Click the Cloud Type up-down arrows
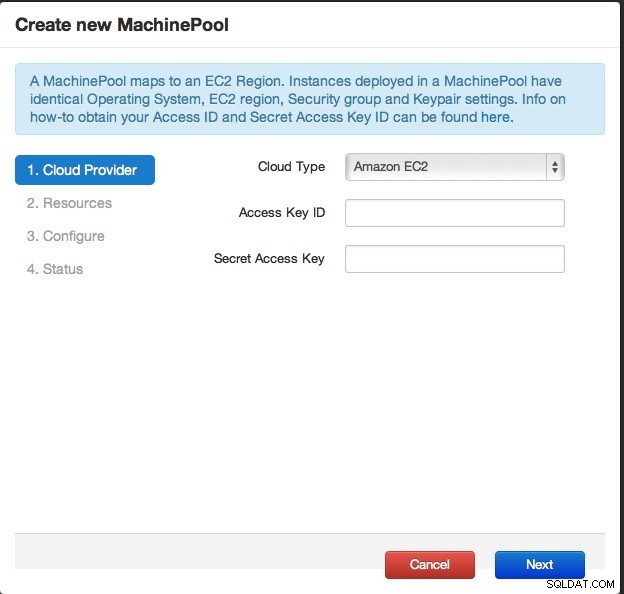This screenshot has height=594, width=624. 555,167
